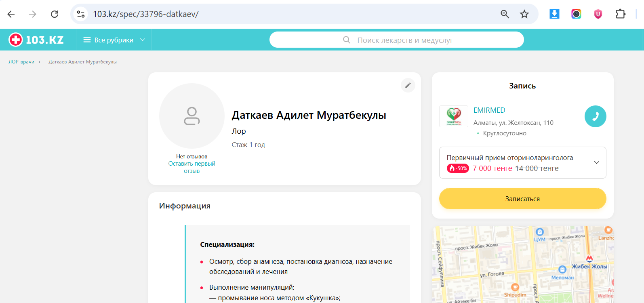This screenshot has width=644, height=303.
Task: Click the -50% discount badge
Action: 458,168
